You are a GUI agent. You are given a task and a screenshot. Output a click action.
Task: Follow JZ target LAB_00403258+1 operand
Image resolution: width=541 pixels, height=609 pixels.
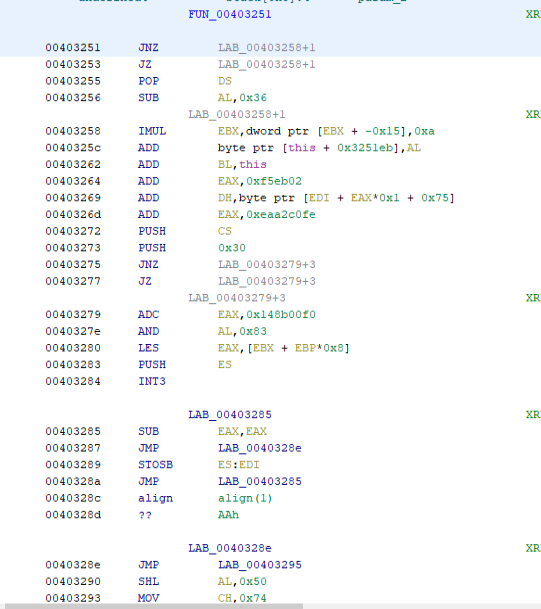click(x=266, y=64)
